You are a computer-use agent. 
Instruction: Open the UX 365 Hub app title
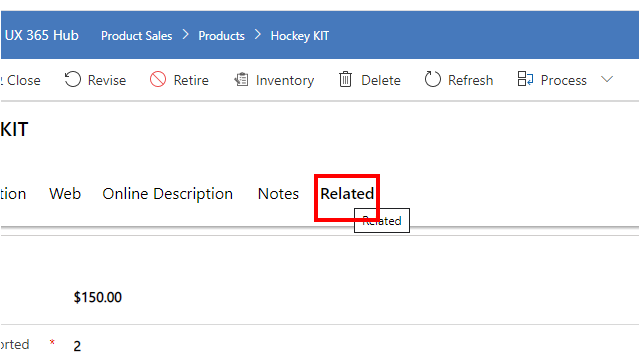[x=42, y=36]
